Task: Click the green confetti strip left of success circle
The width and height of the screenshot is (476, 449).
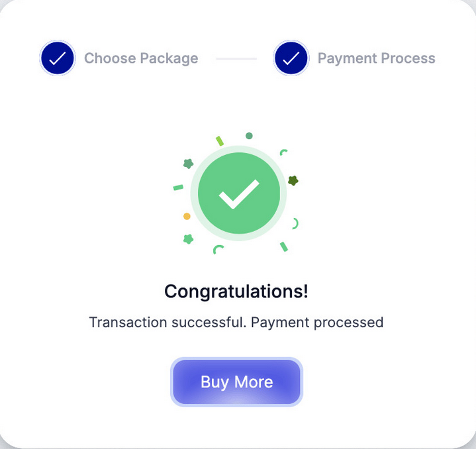Action: [177, 187]
